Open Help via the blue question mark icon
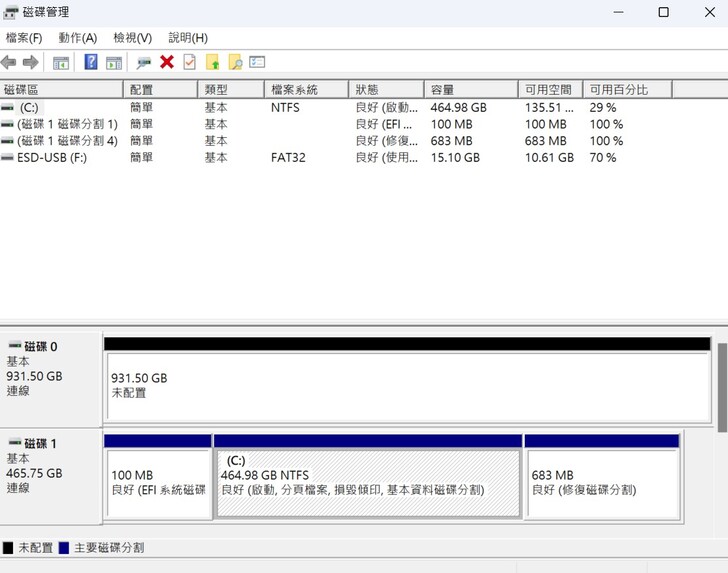 (x=91, y=62)
